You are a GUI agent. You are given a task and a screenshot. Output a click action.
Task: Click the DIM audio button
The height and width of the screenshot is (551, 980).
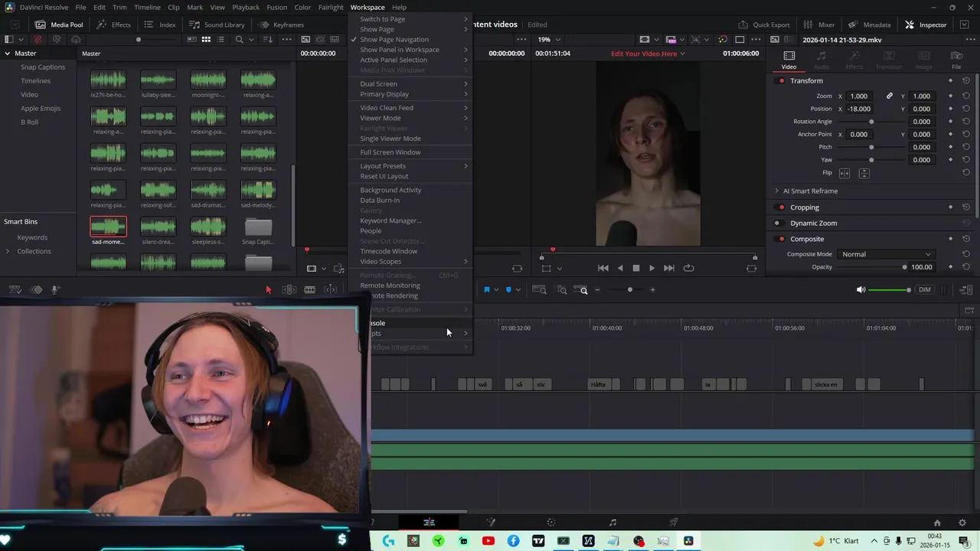925,289
